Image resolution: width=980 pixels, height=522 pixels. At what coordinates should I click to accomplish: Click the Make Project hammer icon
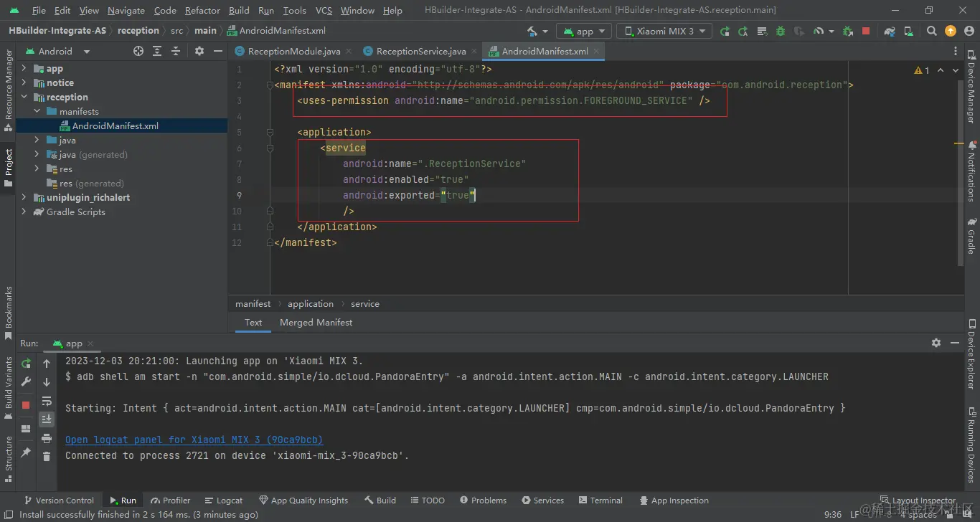pyautogui.click(x=532, y=32)
